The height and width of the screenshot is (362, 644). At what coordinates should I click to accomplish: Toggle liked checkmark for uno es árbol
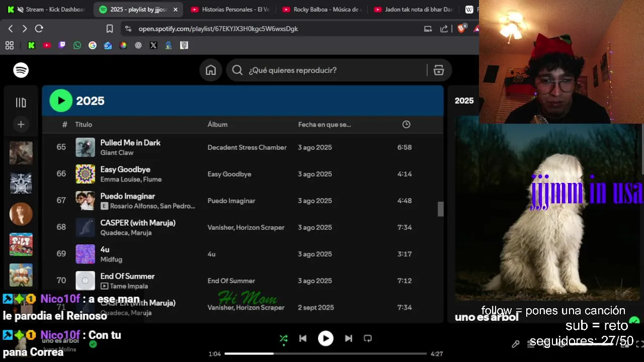click(93, 344)
